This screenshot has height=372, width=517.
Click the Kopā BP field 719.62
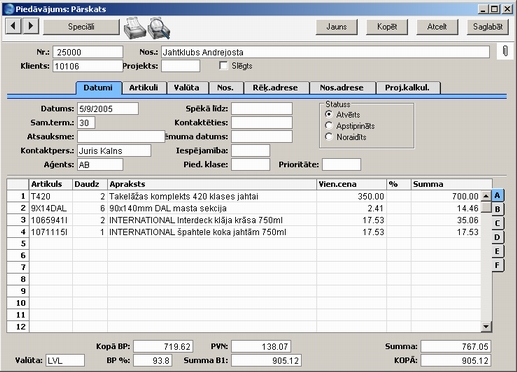[x=163, y=346]
